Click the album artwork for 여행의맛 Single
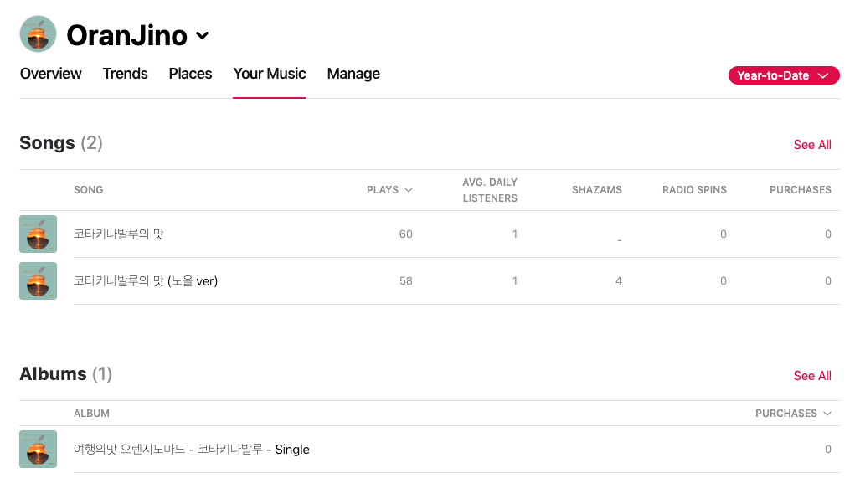Image resolution: width=860 pixels, height=504 pixels. pyautogui.click(x=38, y=449)
